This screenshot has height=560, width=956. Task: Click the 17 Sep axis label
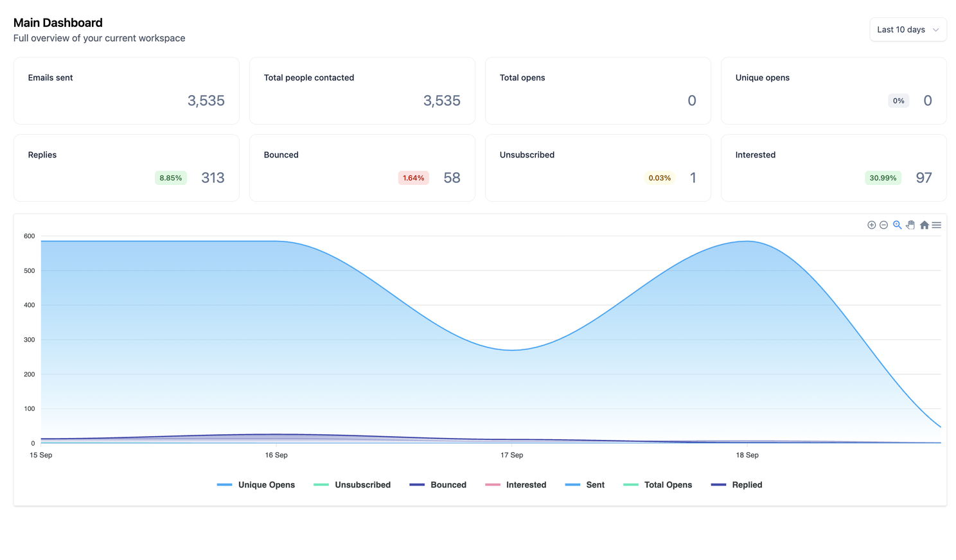click(x=512, y=455)
